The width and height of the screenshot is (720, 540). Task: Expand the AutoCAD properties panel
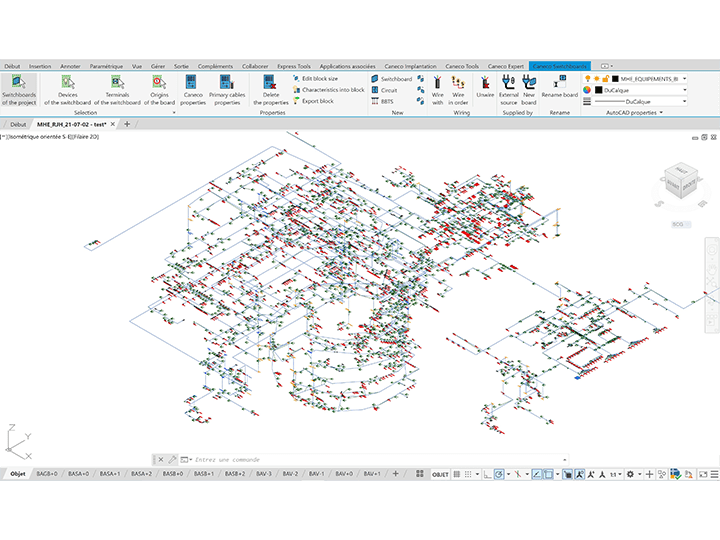tap(635, 113)
